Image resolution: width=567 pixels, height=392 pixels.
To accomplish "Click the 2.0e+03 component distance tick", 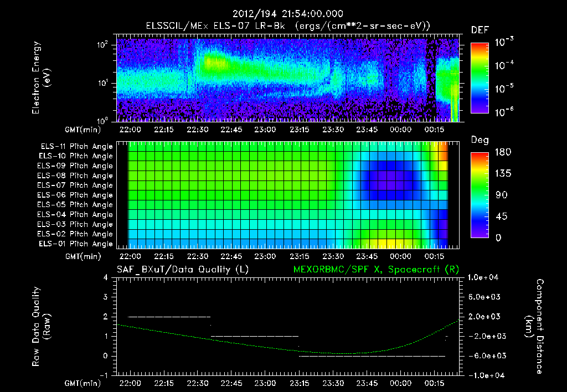I will (x=484, y=316).
